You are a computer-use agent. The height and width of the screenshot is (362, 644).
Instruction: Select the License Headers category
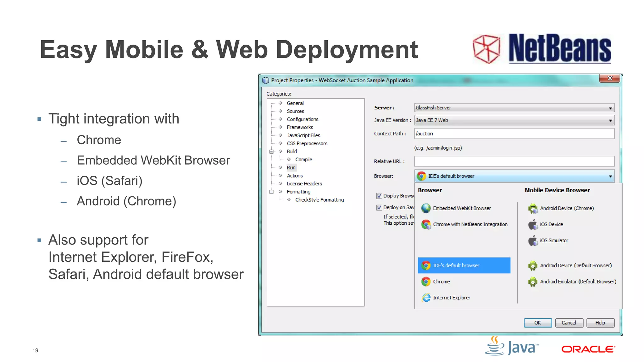coord(304,184)
